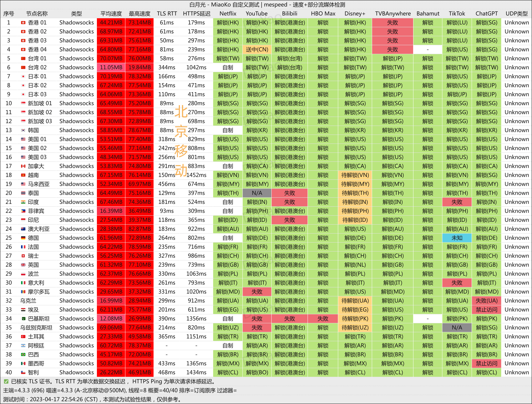Click the Poland flag beside 波兰
The width and height of the screenshot is (532, 404).
(x=23, y=274)
